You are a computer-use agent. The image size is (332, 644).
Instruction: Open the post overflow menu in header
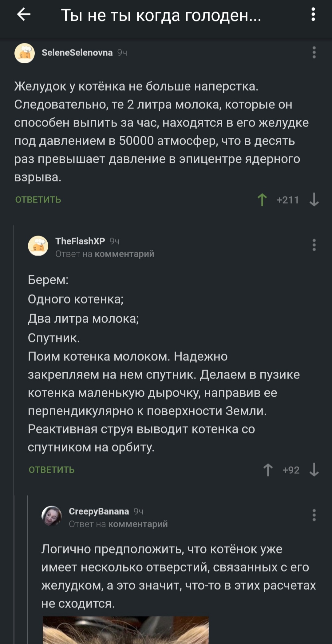(313, 14)
